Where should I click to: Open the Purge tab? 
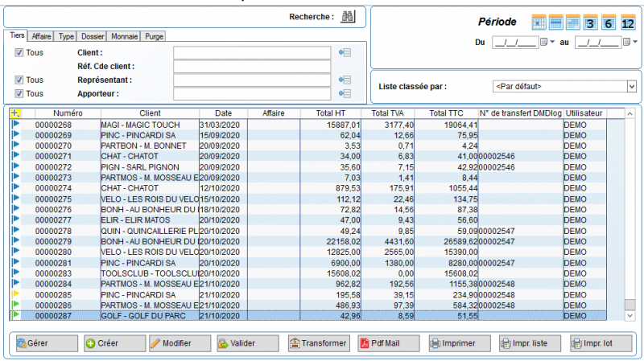[154, 36]
